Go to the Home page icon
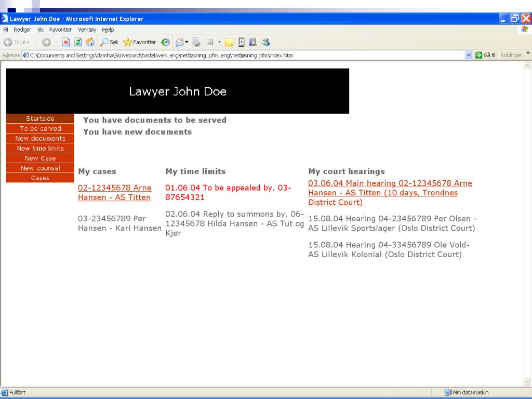532x399 pixels. point(90,42)
